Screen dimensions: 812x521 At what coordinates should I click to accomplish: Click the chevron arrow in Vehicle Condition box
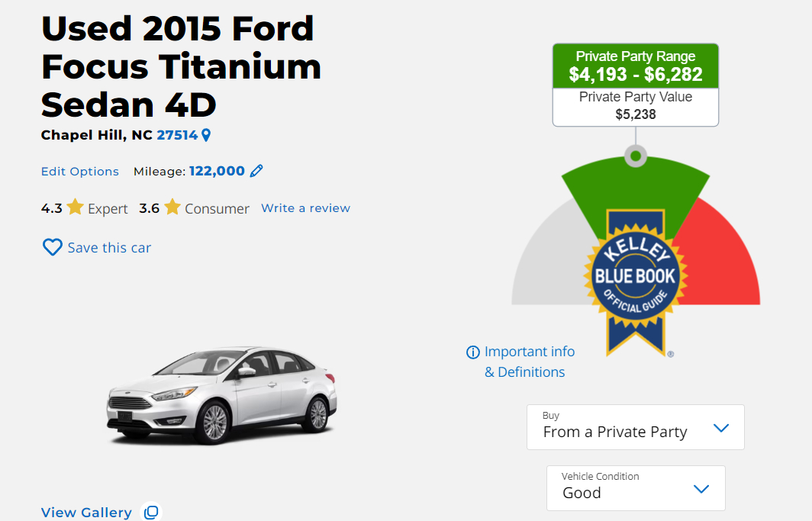tap(701, 489)
